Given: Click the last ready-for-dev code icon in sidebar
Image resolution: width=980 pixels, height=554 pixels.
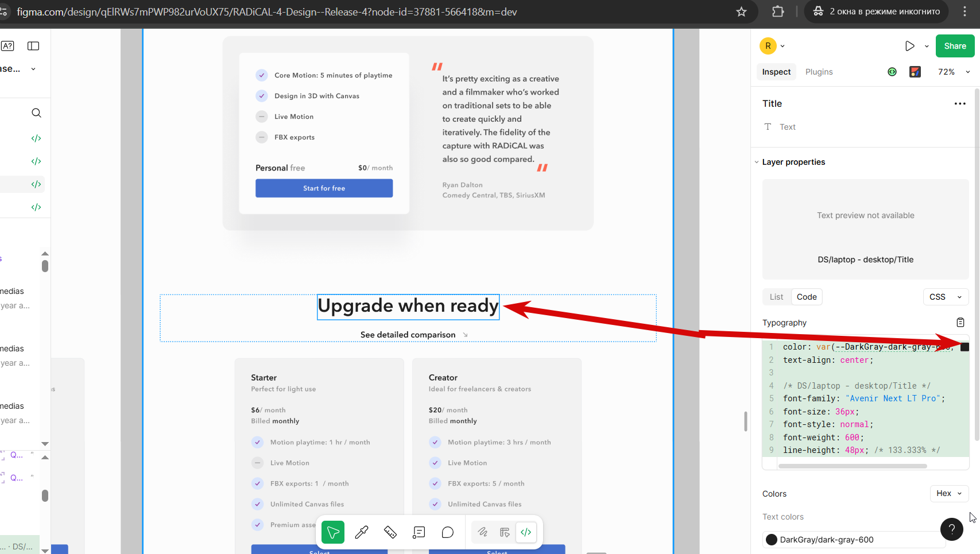Looking at the screenshot, I should click(x=36, y=207).
